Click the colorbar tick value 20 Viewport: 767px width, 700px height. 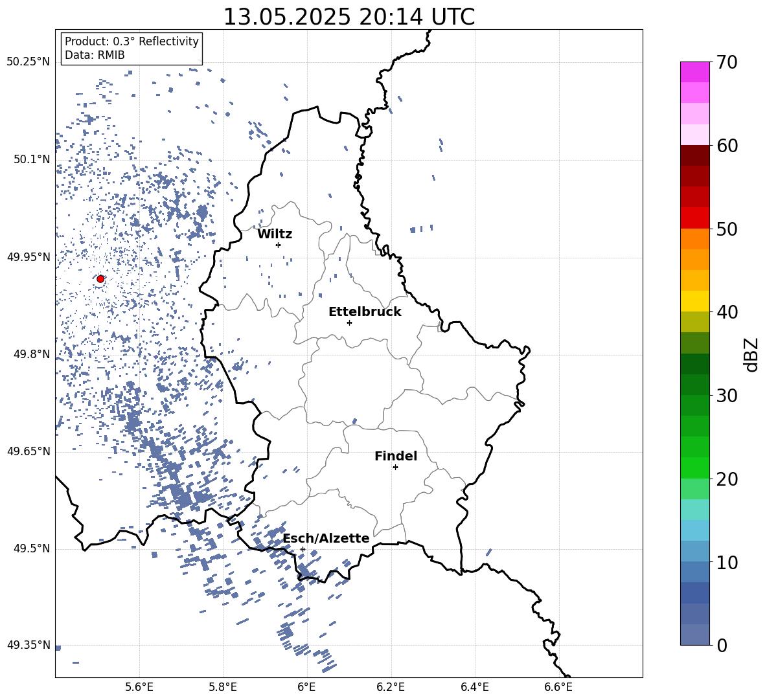point(727,479)
